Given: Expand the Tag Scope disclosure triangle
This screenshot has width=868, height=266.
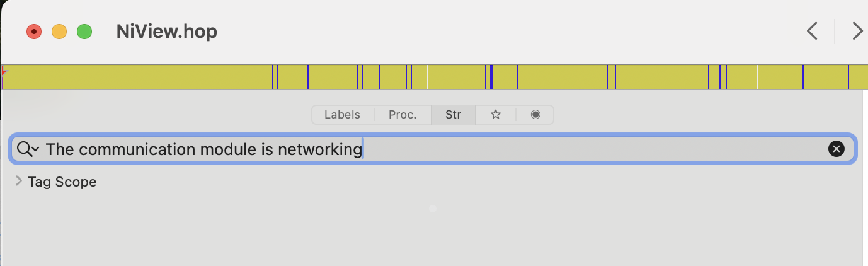Looking at the screenshot, I should tap(19, 182).
